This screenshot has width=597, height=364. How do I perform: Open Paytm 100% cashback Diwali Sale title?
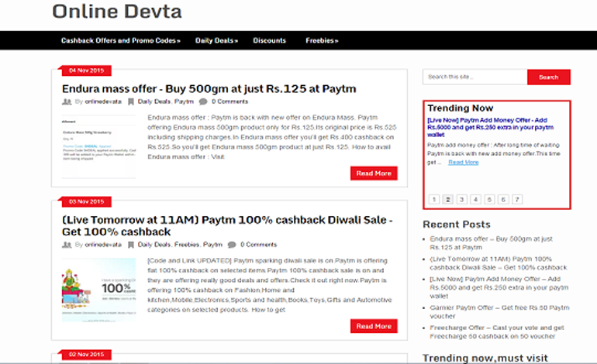(227, 225)
